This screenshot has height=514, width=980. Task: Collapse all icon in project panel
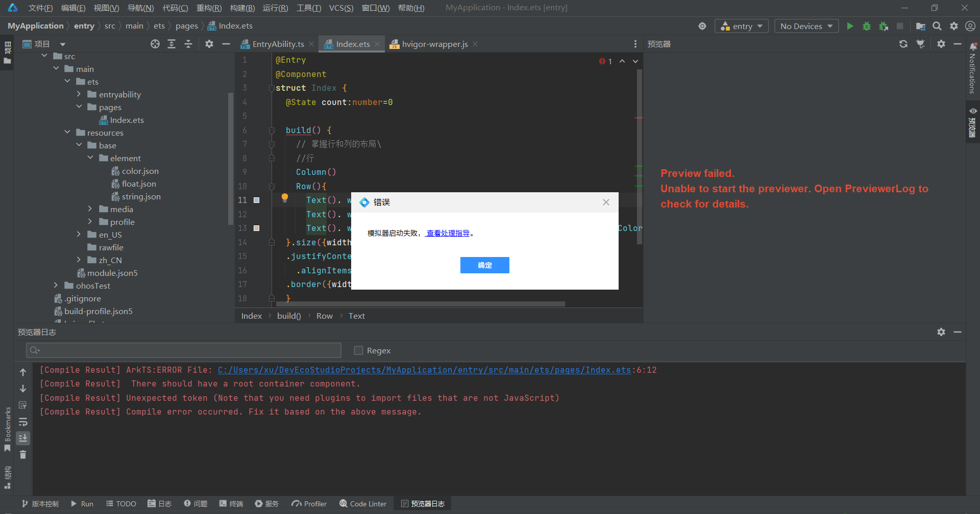pyautogui.click(x=188, y=44)
